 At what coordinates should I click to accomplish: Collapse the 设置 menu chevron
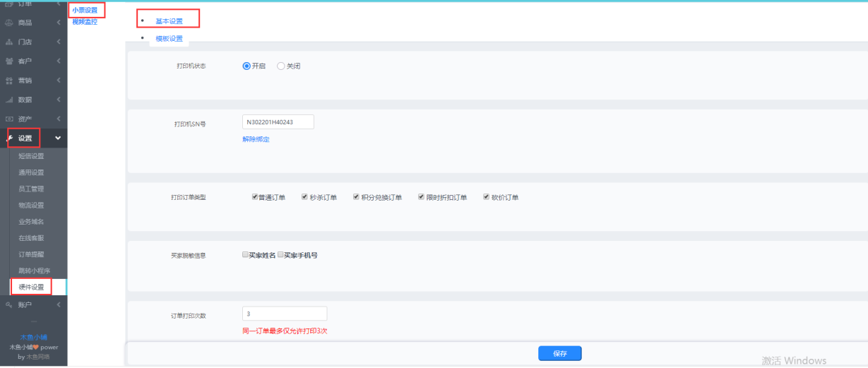coord(58,138)
